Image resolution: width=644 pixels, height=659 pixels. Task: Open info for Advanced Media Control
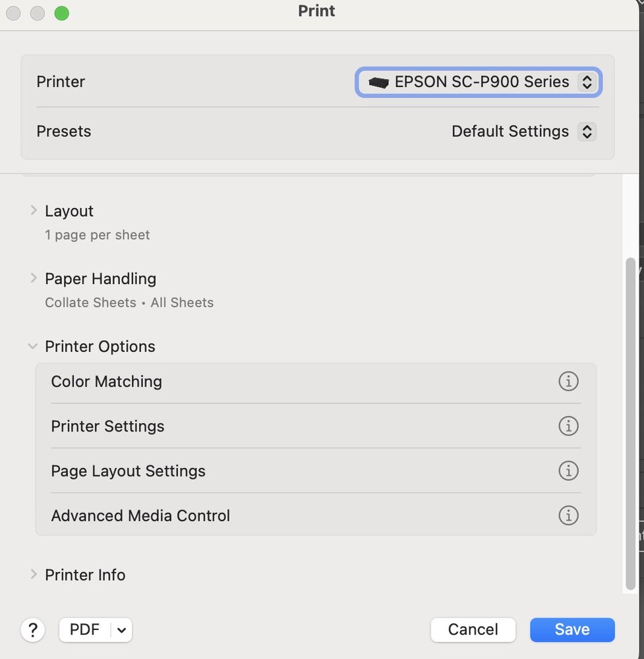[x=568, y=515]
